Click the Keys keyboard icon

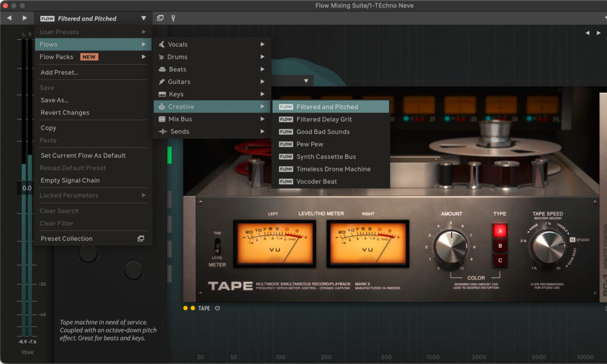pyautogui.click(x=162, y=94)
